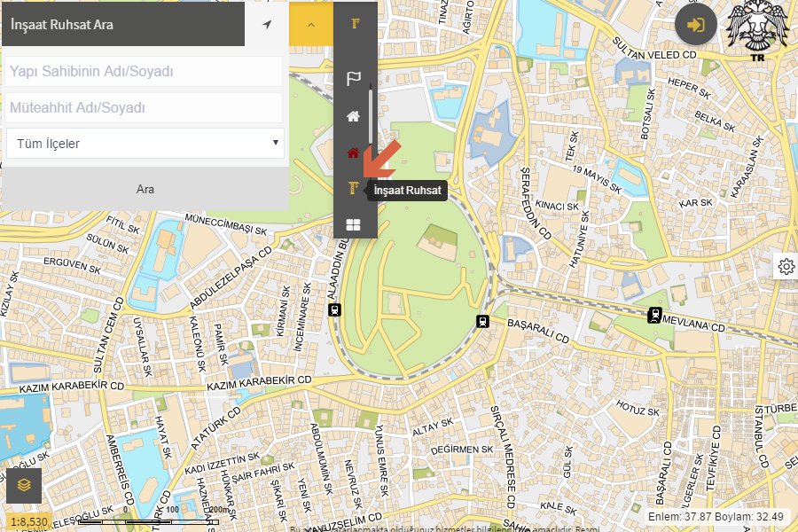
Task: Click the crane icon atop the vertical toolbar
Action: [355, 25]
